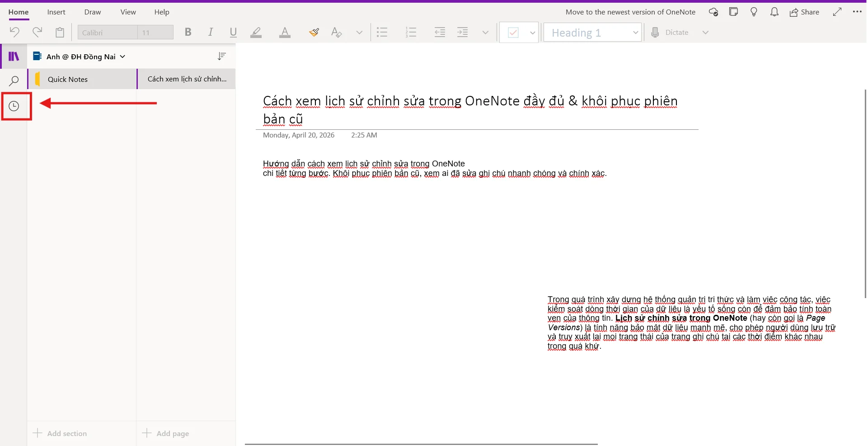This screenshot has width=868, height=446.
Task: Open the font name box Calibri
Action: coord(108,33)
